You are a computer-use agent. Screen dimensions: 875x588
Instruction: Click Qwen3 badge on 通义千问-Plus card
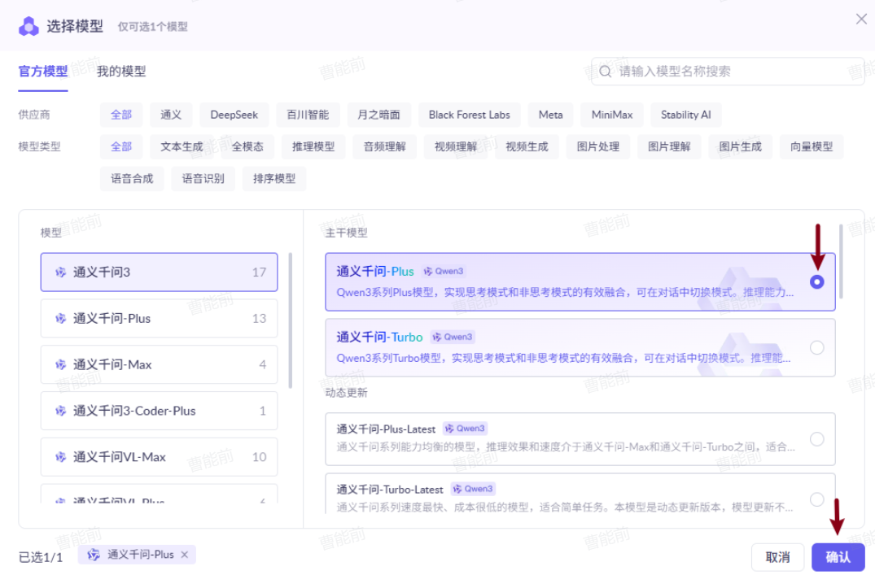click(x=444, y=271)
